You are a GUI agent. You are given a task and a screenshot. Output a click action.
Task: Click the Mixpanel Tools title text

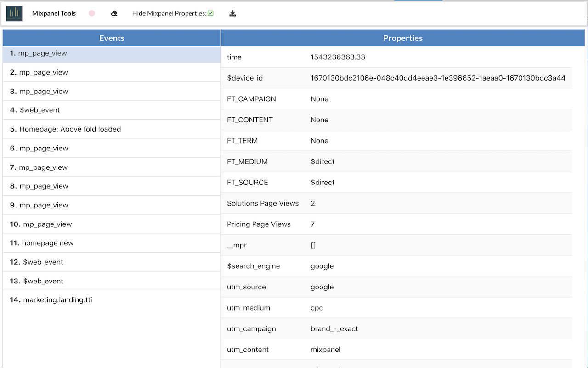click(x=54, y=13)
